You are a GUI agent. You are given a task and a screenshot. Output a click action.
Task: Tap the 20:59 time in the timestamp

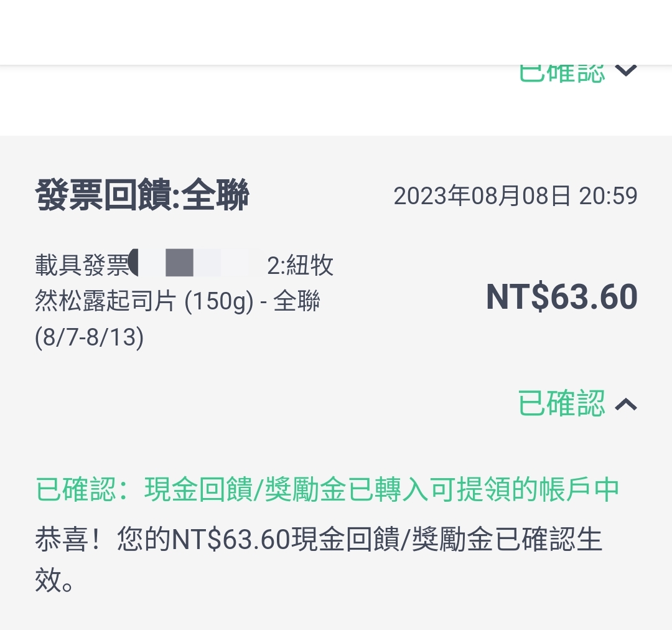pos(608,196)
